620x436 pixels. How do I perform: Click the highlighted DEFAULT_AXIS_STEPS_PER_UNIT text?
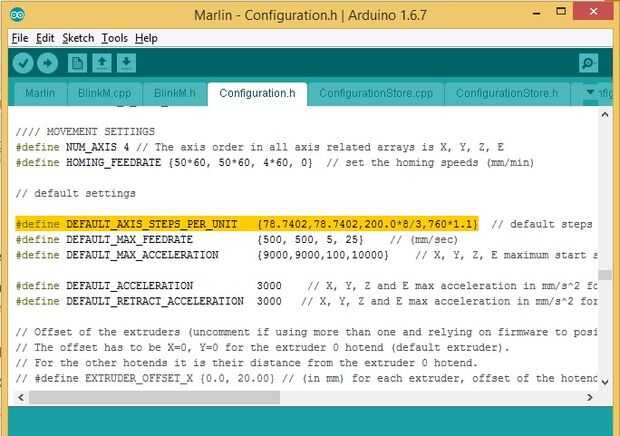click(x=151, y=225)
